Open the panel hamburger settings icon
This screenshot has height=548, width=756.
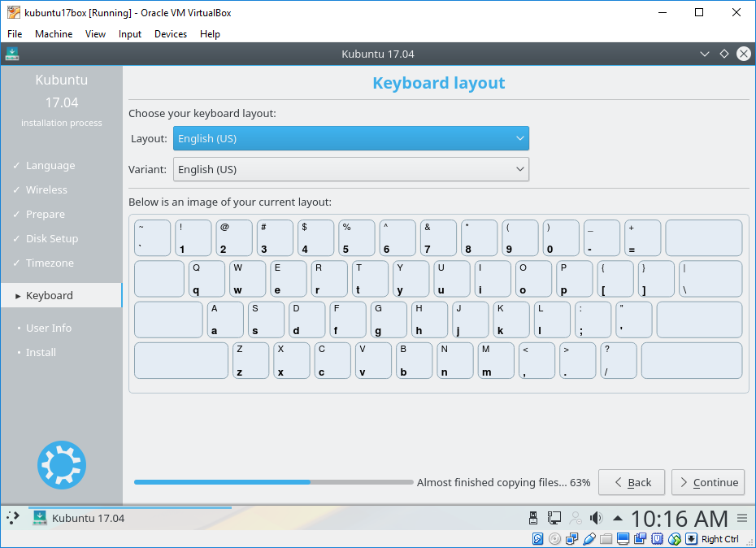[x=742, y=519]
